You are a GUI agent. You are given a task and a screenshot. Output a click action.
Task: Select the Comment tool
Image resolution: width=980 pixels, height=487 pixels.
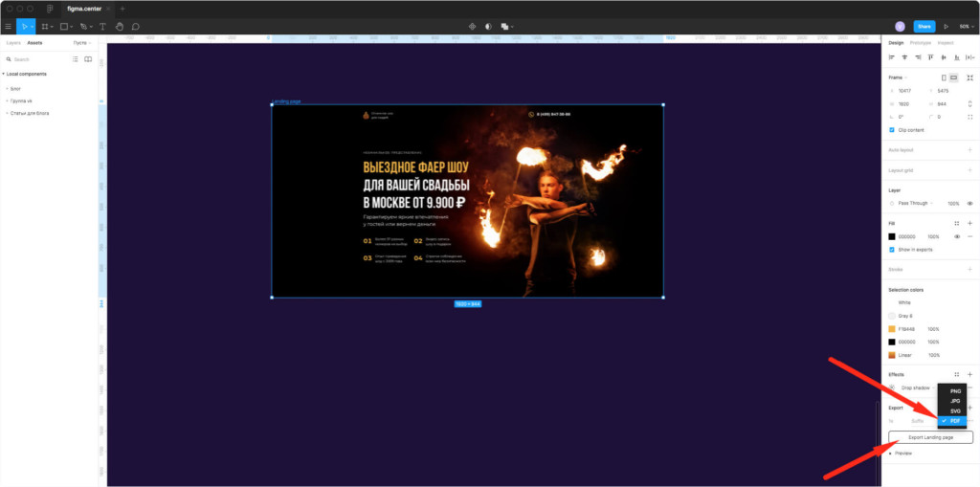point(136,27)
